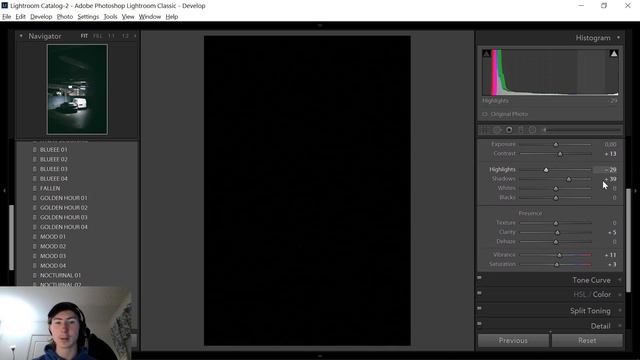Screen dimensions: 640x360
Task: Click preset icon beside NOCTURNAL 01
Action: pyautogui.click(x=35, y=276)
